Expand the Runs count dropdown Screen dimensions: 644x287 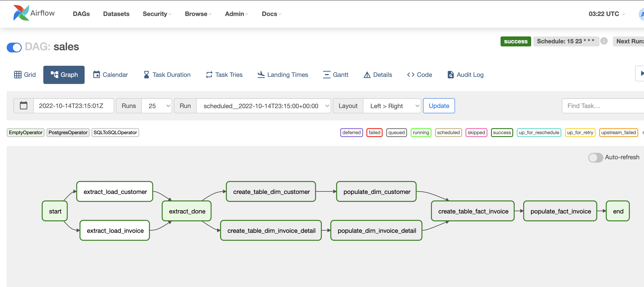(157, 106)
